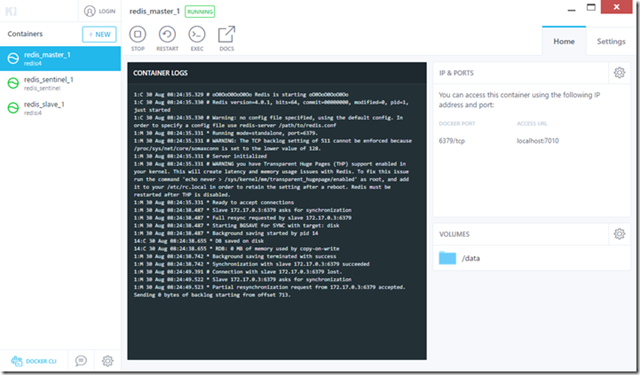Screen dimensions: 640x375
Task: Open the localhost:7010 access URL
Action: click(x=538, y=141)
